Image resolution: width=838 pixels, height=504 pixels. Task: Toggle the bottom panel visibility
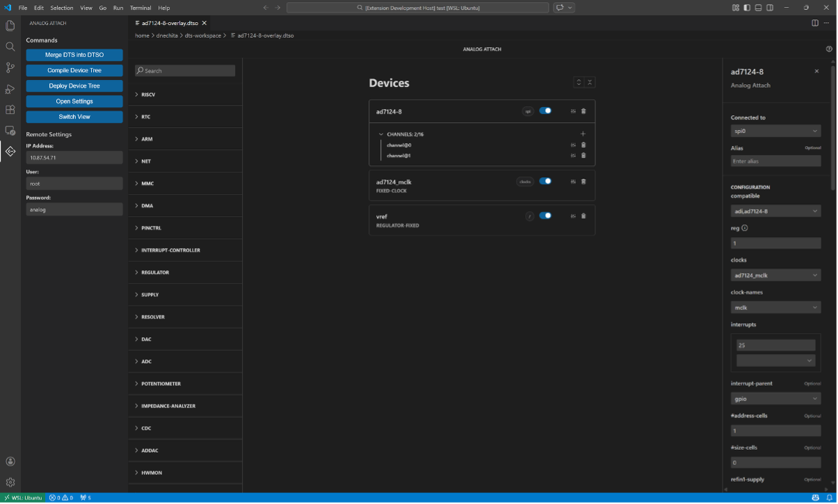coord(758,8)
